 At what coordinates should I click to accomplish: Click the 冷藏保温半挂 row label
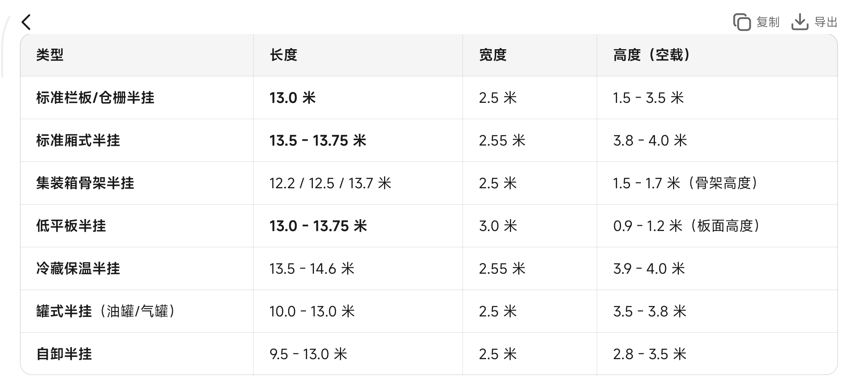[x=78, y=269]
